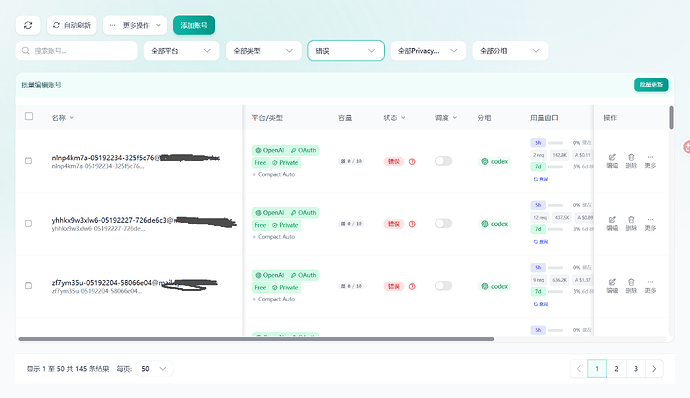Click the "A $1.37" cost value
The width and height of the screenshot is (690, 398).
tap(583, 280)
